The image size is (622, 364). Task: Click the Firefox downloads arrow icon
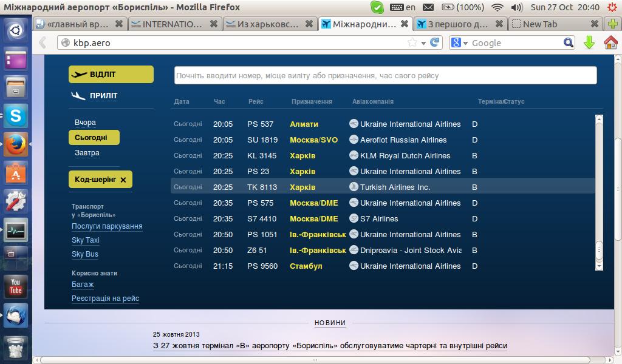[x=589, y=42]
